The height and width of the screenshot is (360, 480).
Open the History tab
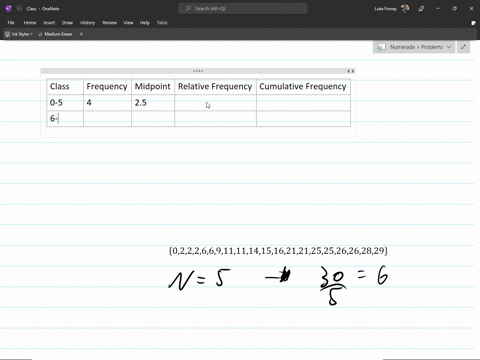[x=88, y=23]
